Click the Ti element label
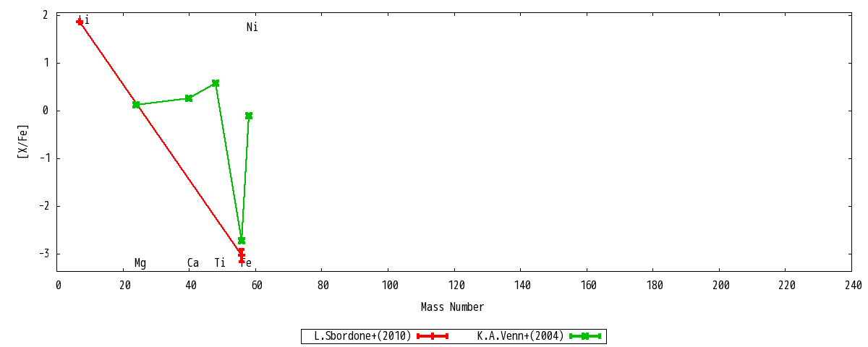This screenshot has height=347, width=868. [x=219, y=263]
